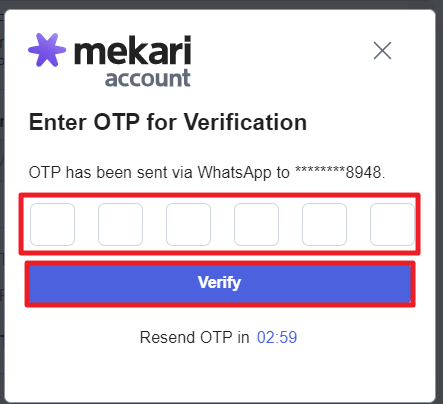Select the fourth OTP digit box

256,224
